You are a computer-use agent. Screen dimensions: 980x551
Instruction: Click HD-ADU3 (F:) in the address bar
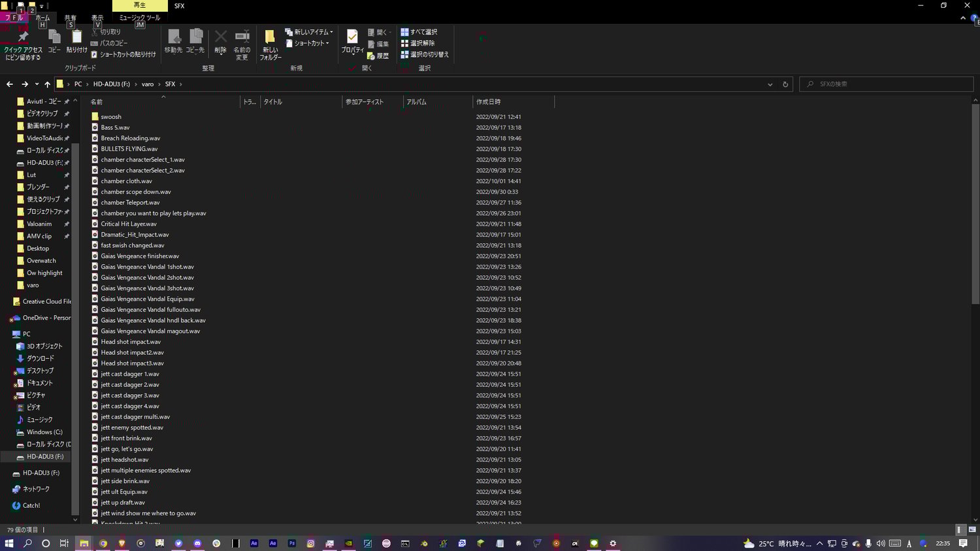click(112, 84)
